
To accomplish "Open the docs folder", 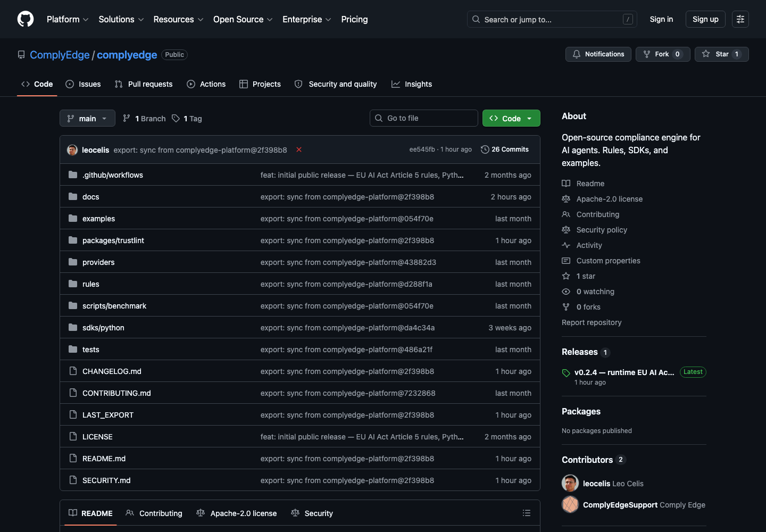I will click(91, 197).
